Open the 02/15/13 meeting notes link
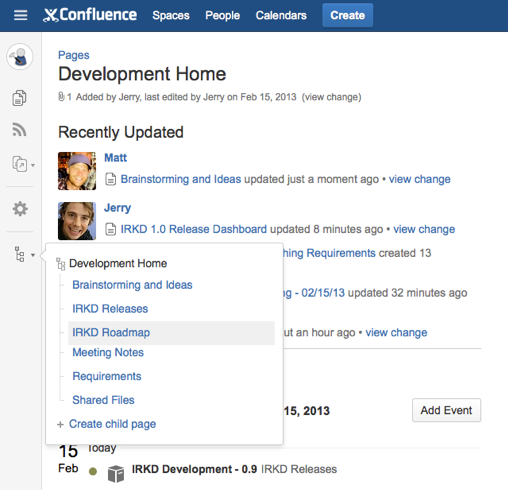 pyautogui.click(x=314, y=293)
